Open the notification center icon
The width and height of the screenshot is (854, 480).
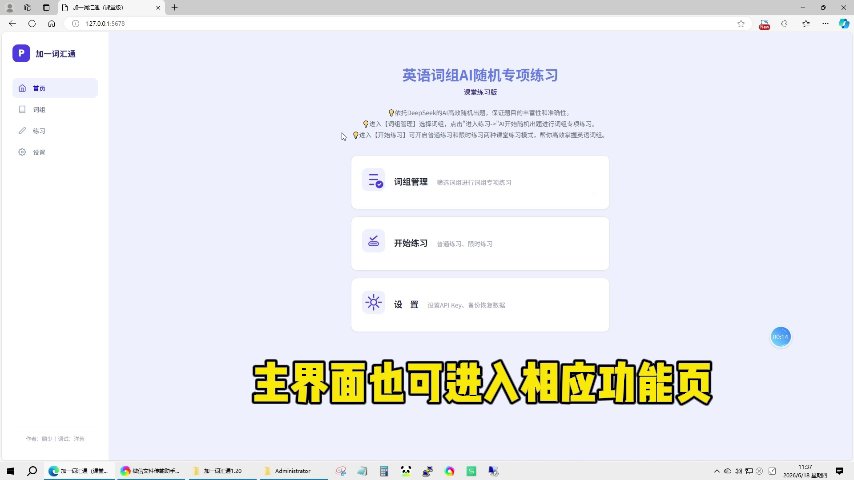coord(839,471)
